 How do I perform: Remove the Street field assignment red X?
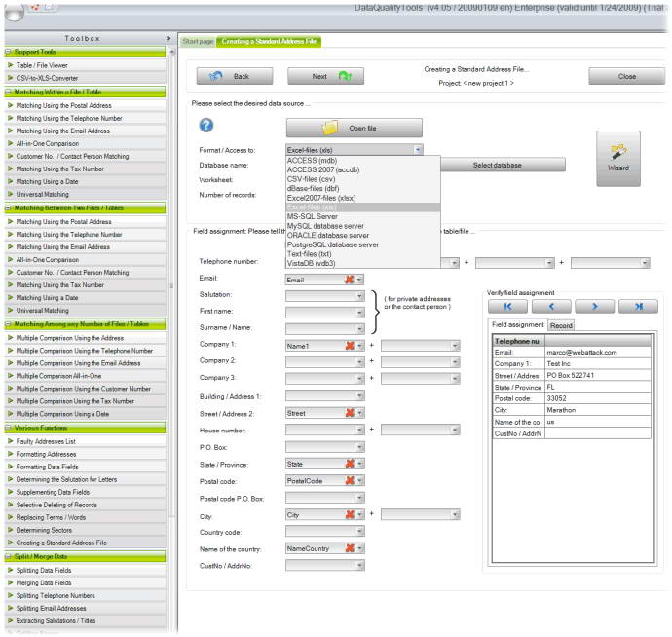[350, 413]
